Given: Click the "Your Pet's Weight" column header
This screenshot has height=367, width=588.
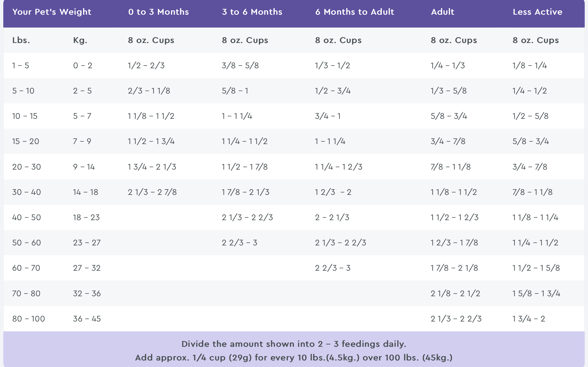Looking at the screenshot, I should coord(52,12).
